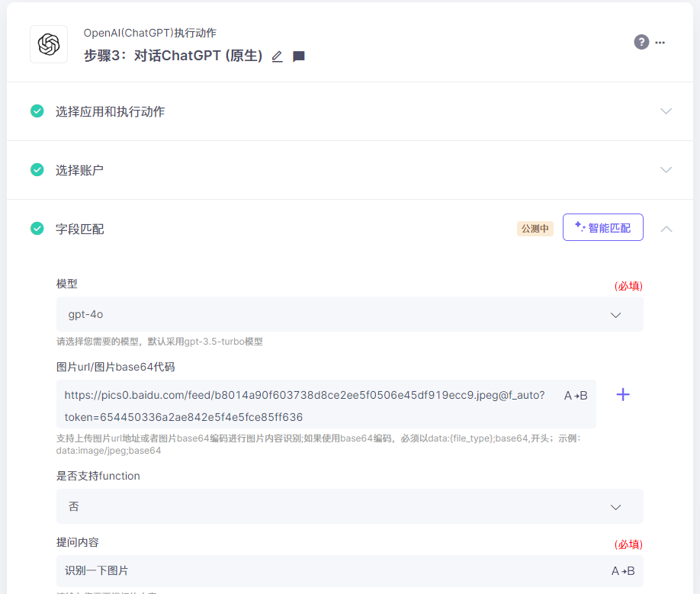Image resolution: width=700 pixels, height=594 pixels.
Task: Expand the 选择应用和执行动作 section
Action: 666,111
